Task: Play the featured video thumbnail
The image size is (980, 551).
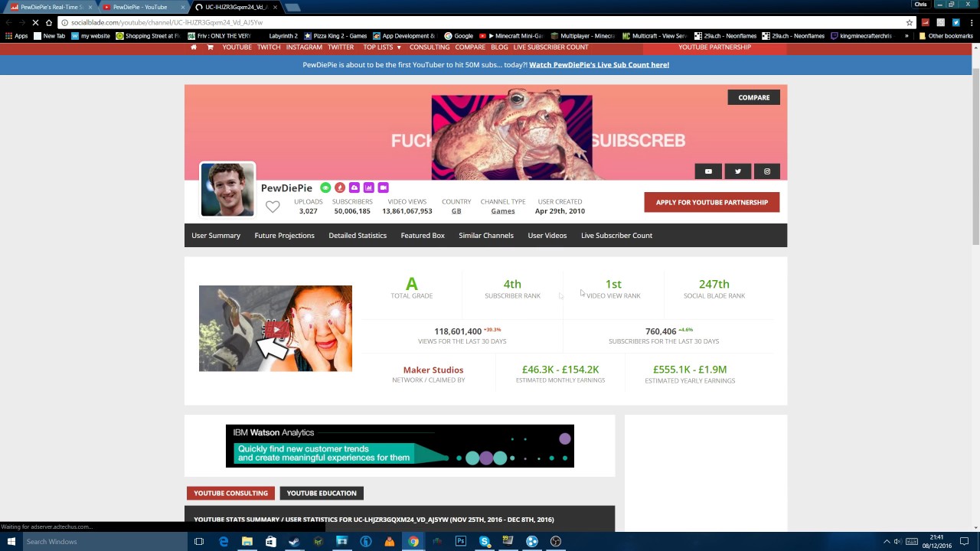Action: [276, 328]
